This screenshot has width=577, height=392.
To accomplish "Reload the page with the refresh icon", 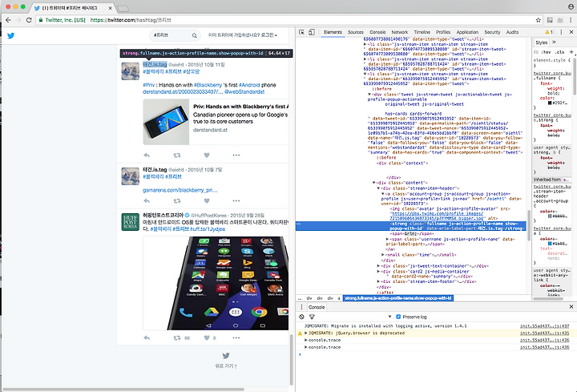I will (x=29, y=20).
